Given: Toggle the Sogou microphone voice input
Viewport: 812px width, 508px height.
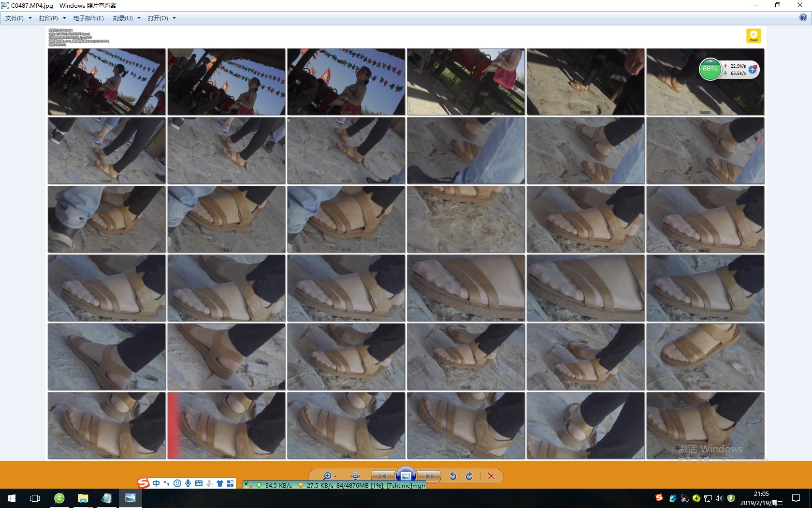Looking at the screenshot, I should click(x=188, y=483).
